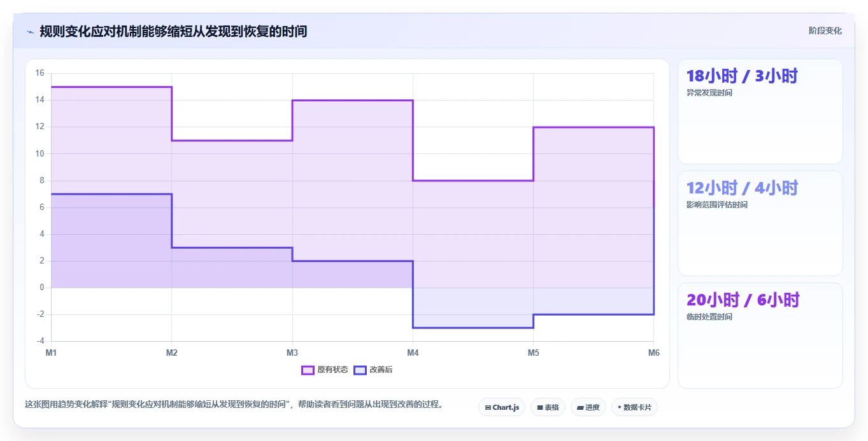
Task: Toggle the 原有状态 legend entry
Action: pyautogui.click(x=325, y=370)
